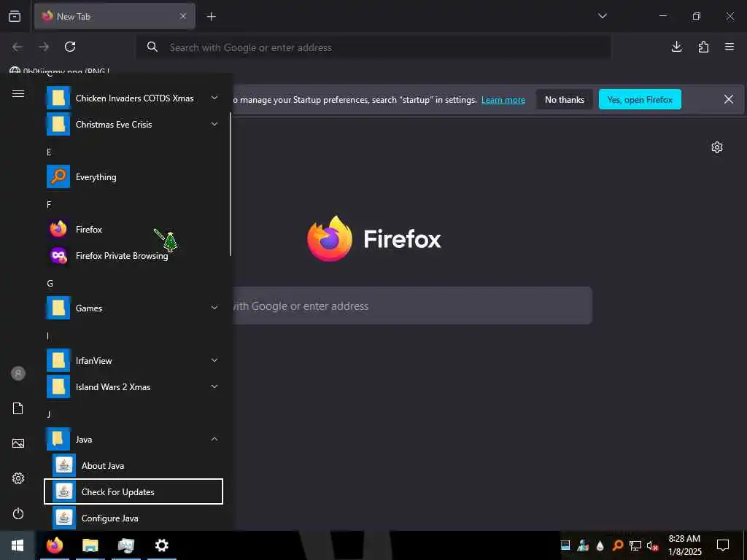Open Settings gear in Start sidebar
747x560 pixels.
click(x=18, y=478)
